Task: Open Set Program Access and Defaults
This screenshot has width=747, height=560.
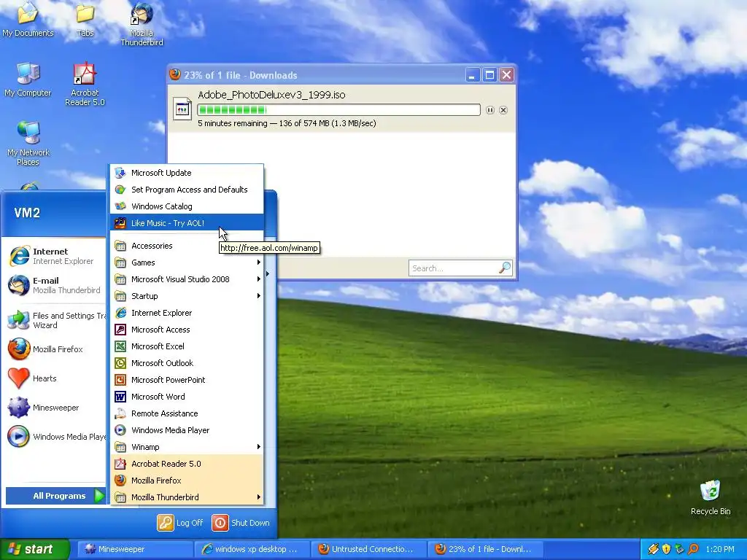Action: tap(187, 190)
